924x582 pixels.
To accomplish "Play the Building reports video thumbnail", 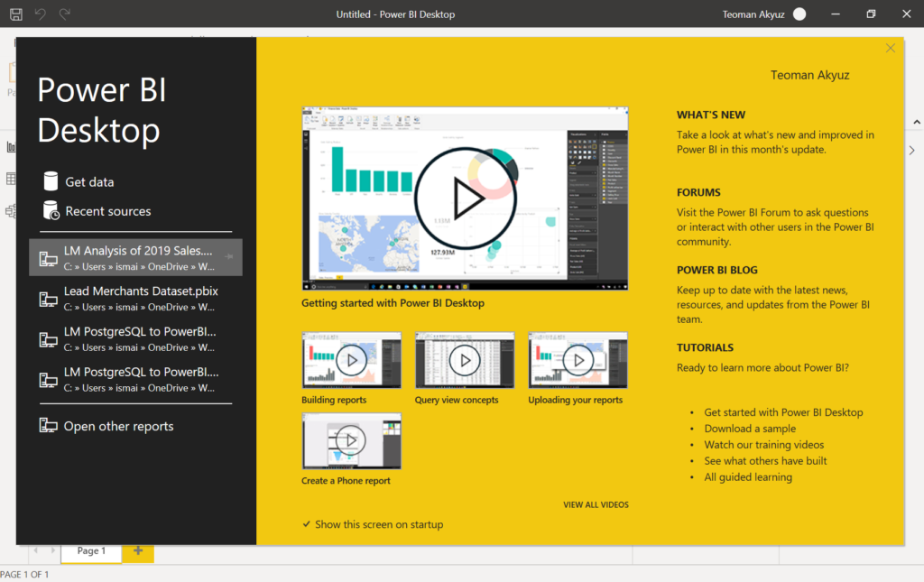I will [351, 361].
